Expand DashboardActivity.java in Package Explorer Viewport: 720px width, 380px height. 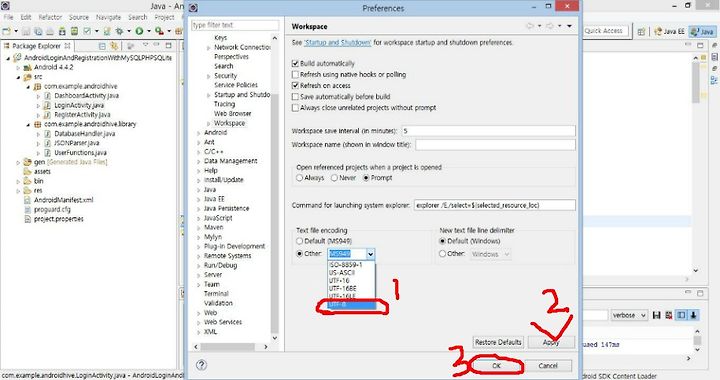38,96
